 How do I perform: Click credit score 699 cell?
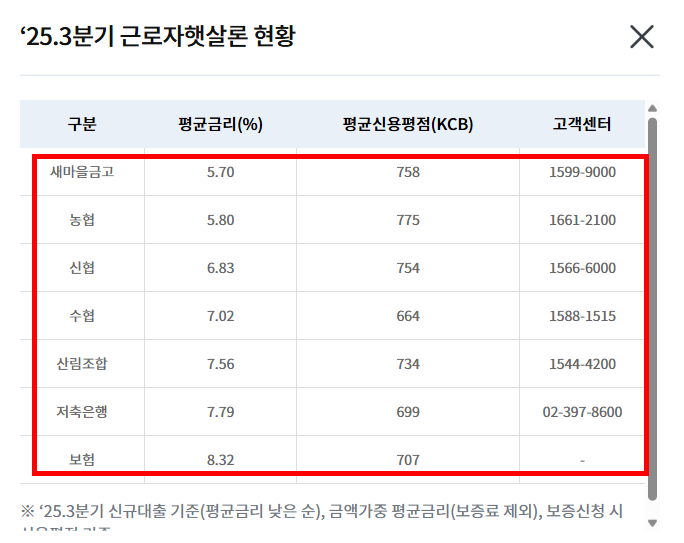[x=408, y=412]
